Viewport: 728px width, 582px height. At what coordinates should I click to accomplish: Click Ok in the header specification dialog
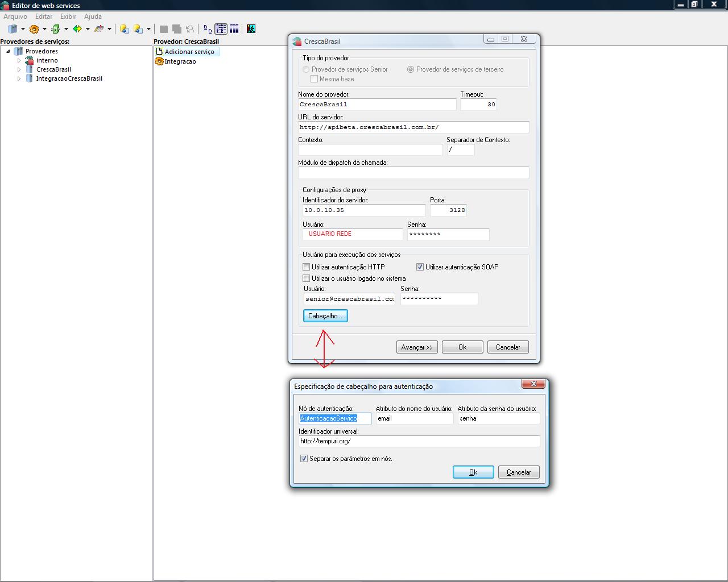click(473, 472)
